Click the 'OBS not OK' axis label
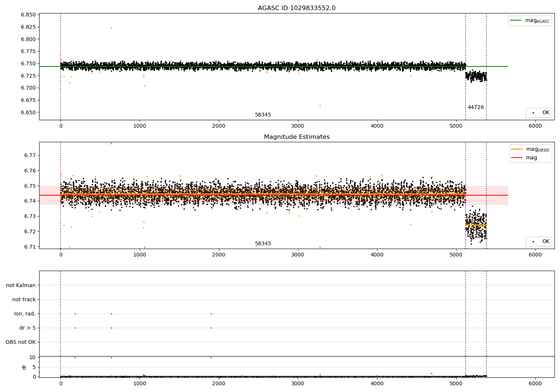Screen dimensions: 560x392 point(21,342)
